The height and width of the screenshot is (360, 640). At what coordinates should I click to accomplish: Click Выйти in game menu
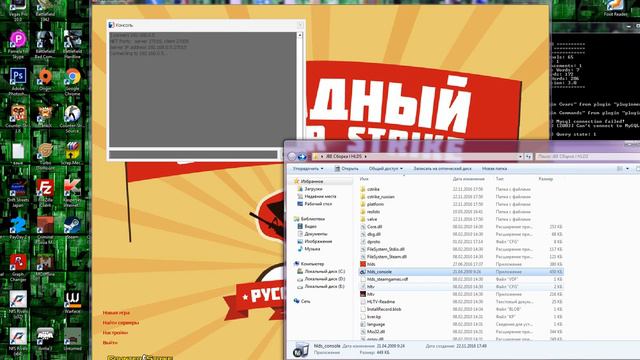coord(110,343)
